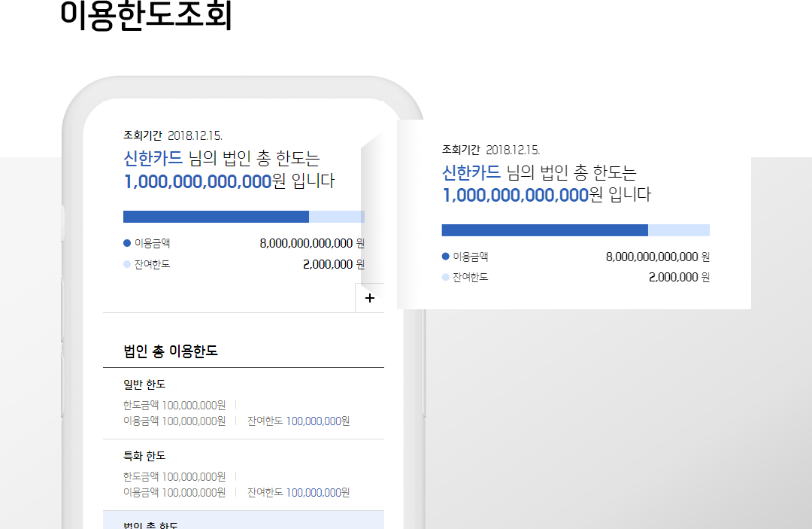Click 특화 한도 한도금액 100,000,000원
The image size is (812, 529).
[174, 476]
